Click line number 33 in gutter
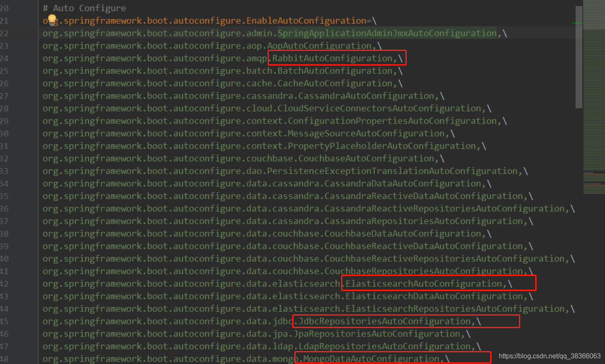This screenshot has width=605, height=364. click(4, 171)
